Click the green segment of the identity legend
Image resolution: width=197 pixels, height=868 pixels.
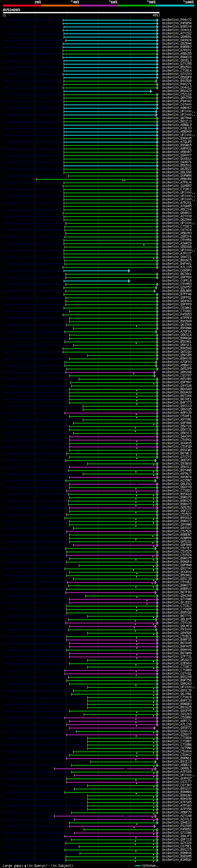137,6
